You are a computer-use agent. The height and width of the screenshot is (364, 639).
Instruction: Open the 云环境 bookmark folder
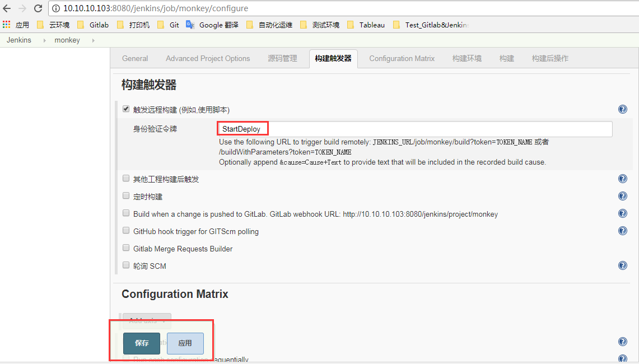pos(53,25)
